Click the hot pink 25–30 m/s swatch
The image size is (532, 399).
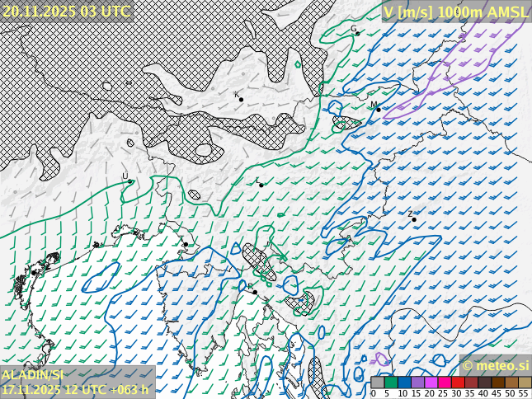click(x=444, y=383)
